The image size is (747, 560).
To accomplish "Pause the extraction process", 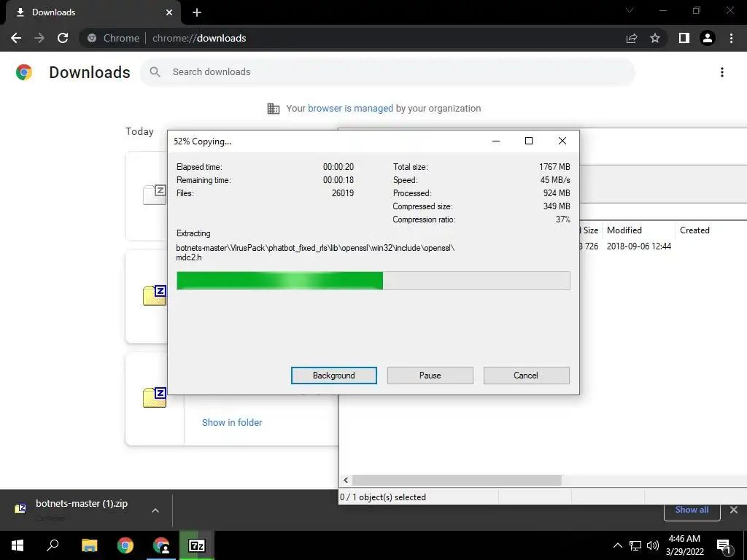I will point(430,376).
